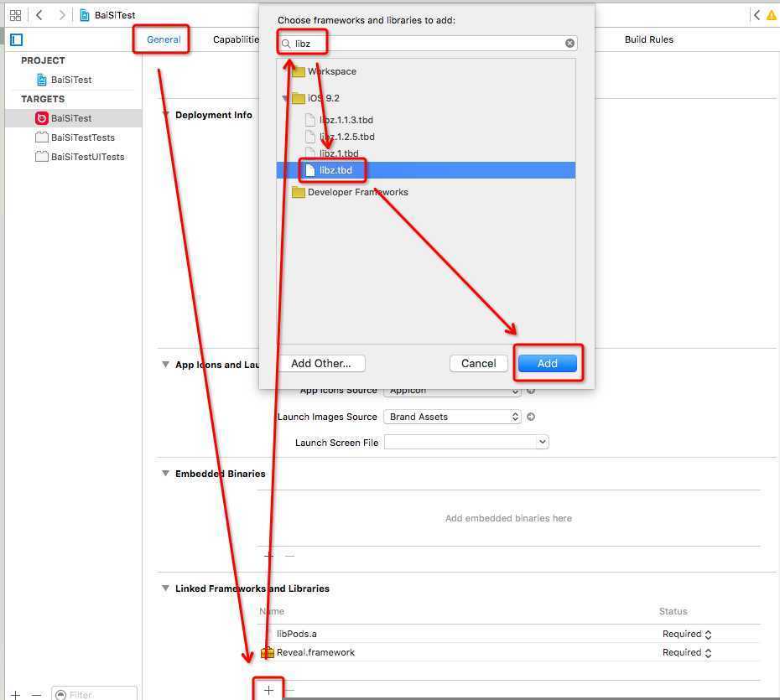
Task: Add a linked framework with plus
Action: tap(268, 690)
